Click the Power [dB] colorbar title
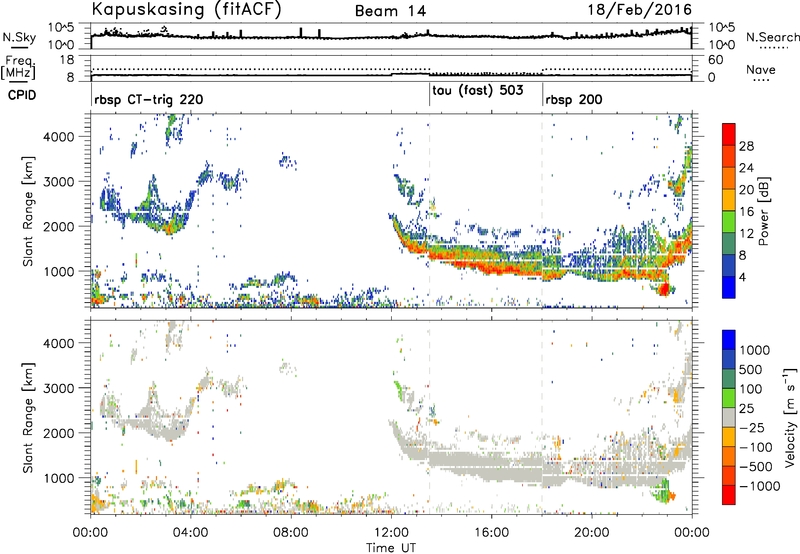800x554 pixels. (763, 211)
